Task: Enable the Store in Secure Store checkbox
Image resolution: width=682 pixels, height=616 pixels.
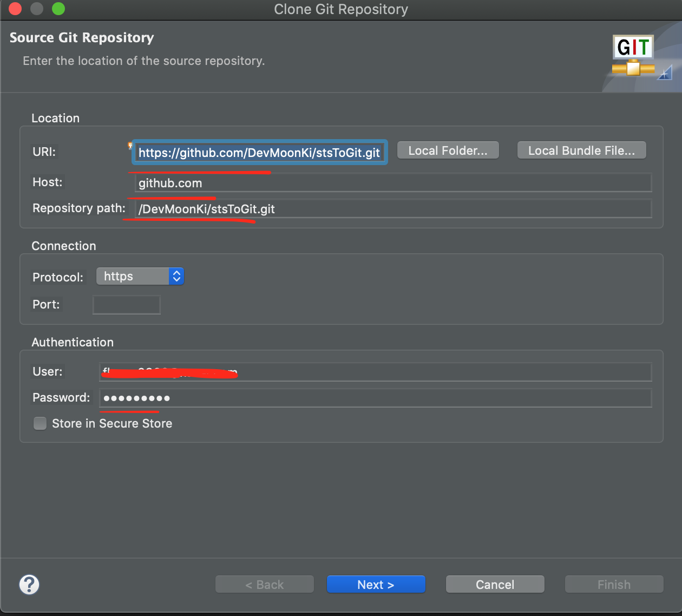Action: tap(40, 423)
